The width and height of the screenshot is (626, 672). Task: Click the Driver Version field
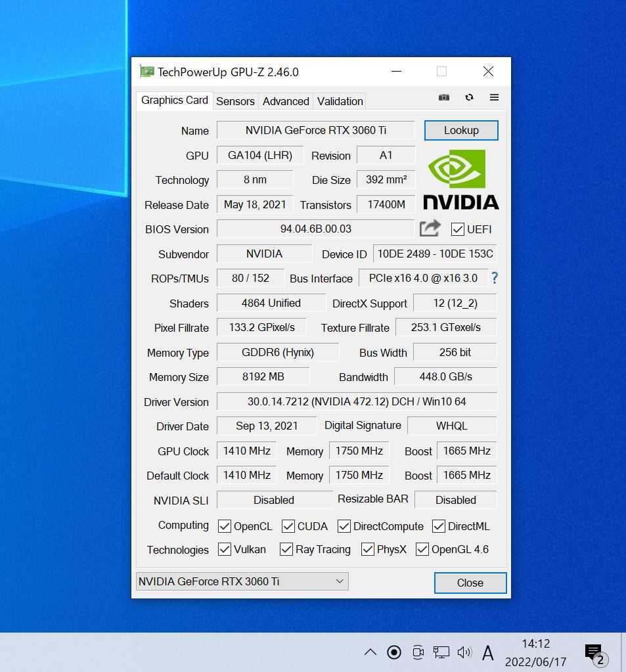coord(357,401)
